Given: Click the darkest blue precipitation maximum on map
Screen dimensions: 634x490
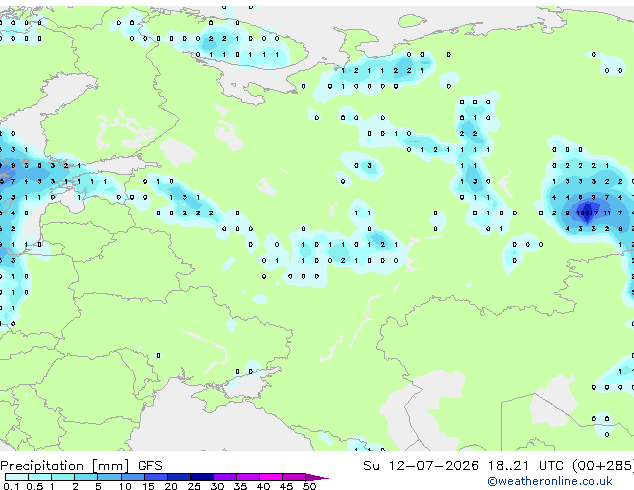Looking at the screenshot, I should tap(587, 213).
